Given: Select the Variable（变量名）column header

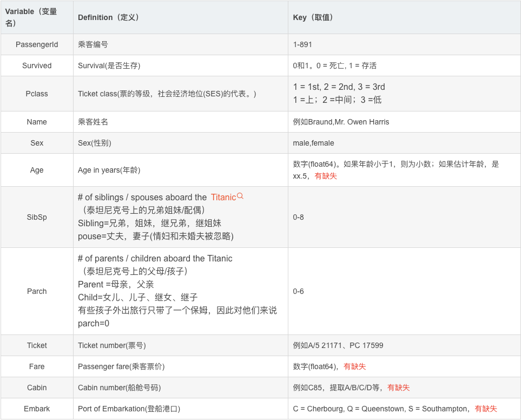Looking at the screenshot, I should 36,16.
